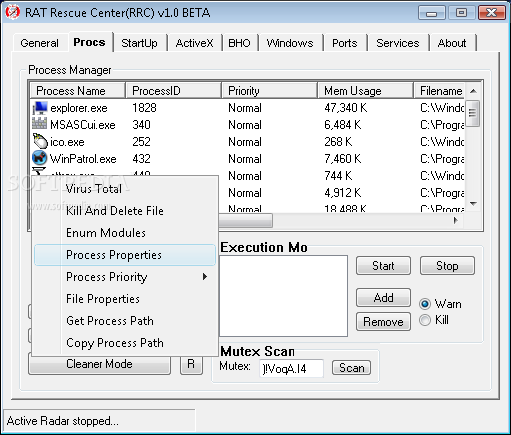The height and width of the screenshot is (435, 511).
Task: Select the ico.exe process name
Action: (67, 142)
